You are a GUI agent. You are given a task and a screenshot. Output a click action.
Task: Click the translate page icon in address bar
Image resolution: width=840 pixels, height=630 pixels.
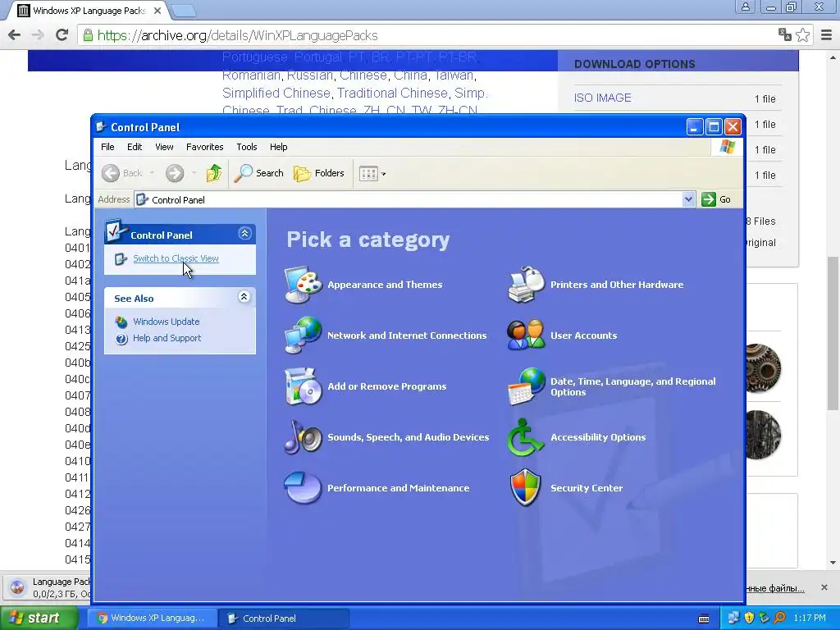785,34
